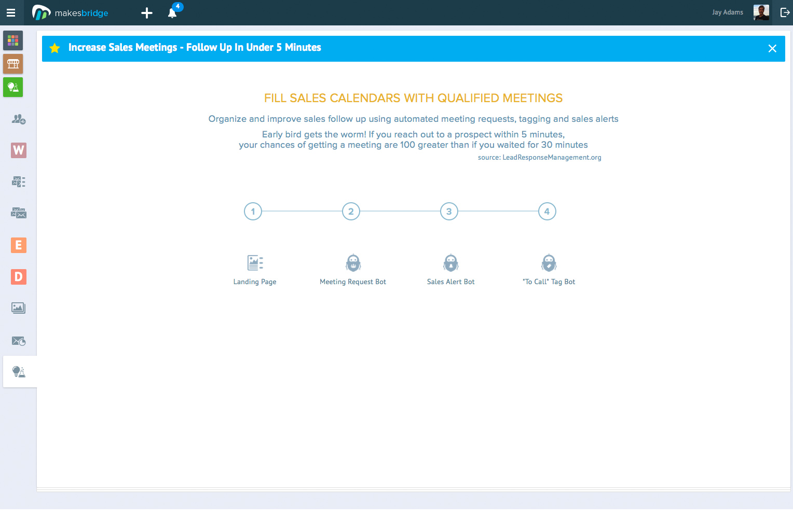The width and height of the screenshot is (793, 532).
Task: Open the contacts people icon in sidebar
Action: [x=19, y=119]
